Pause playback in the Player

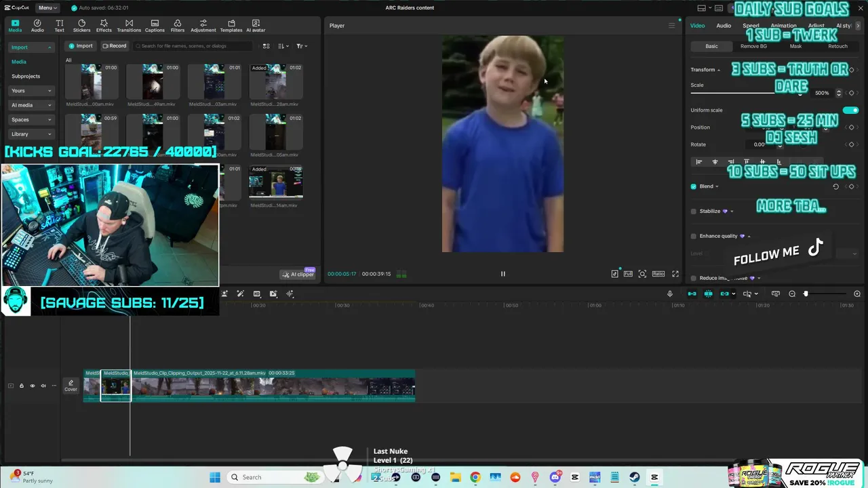(x=502, y=274)
